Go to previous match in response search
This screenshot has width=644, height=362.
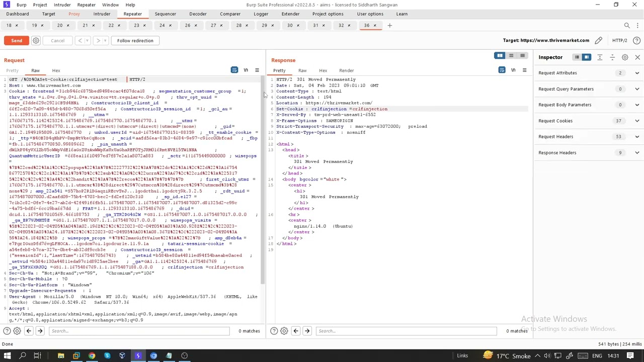(296, 331)
